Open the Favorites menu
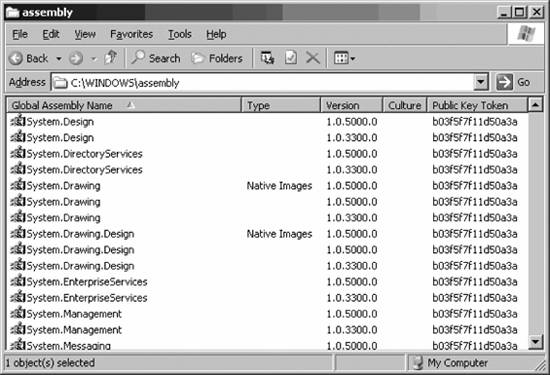This screenshot has width=550, height=375. [132, 34]
